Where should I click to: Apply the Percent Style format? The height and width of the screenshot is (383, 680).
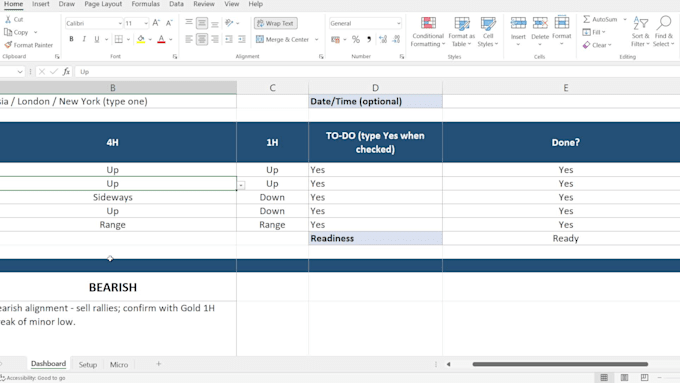356,39
